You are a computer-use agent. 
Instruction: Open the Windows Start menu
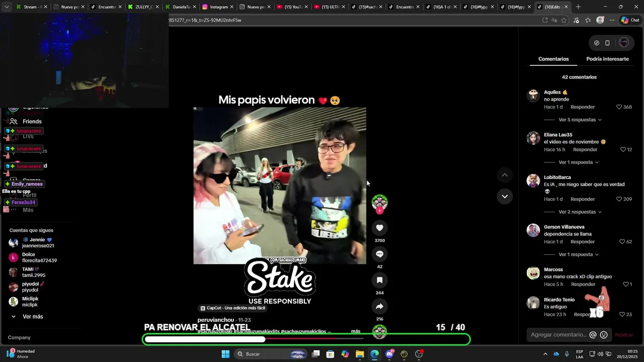pyautogui.click(x=225, y=354)
